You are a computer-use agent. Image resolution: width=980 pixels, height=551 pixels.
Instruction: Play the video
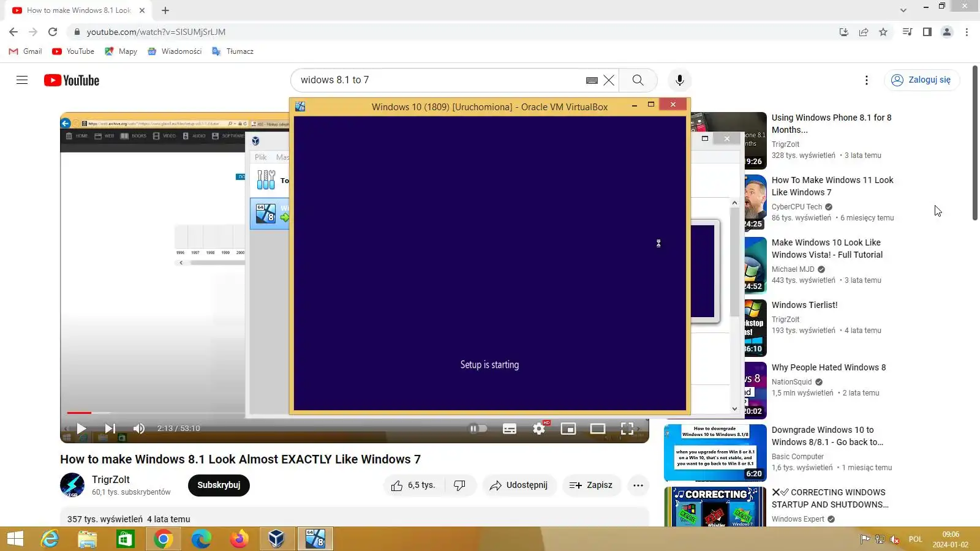[81, 429]
